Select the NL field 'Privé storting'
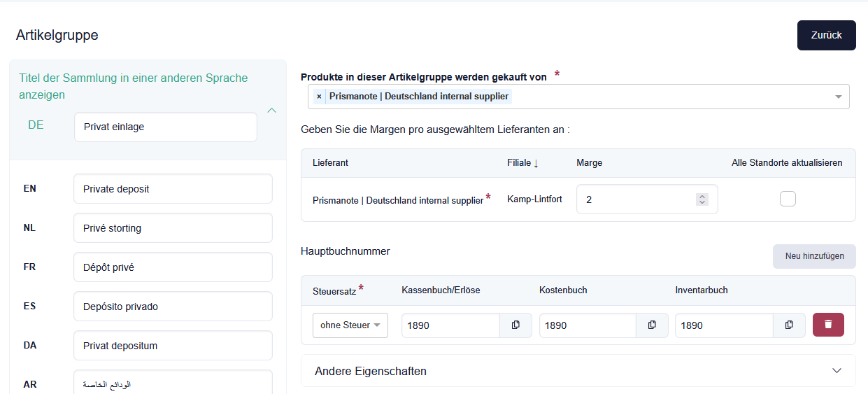This screenshot has height=394, width=868. pyautogui.click(x=172, y=228)
